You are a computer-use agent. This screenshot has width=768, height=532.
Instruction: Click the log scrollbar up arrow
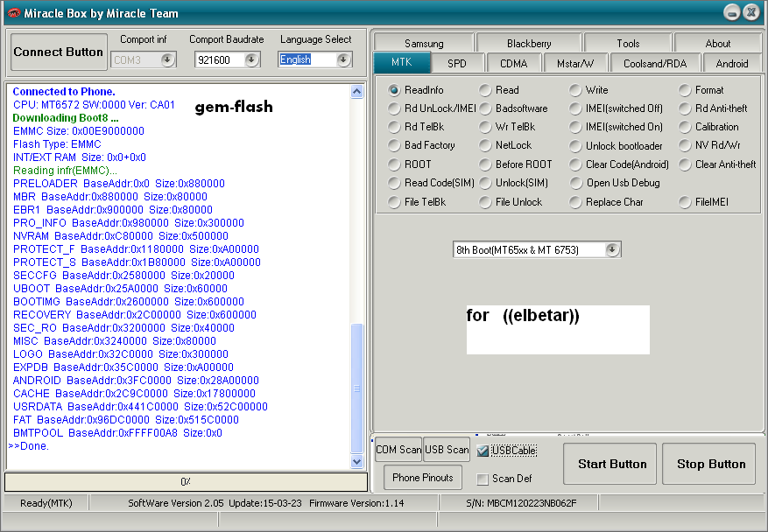click(x=357, y=92)
